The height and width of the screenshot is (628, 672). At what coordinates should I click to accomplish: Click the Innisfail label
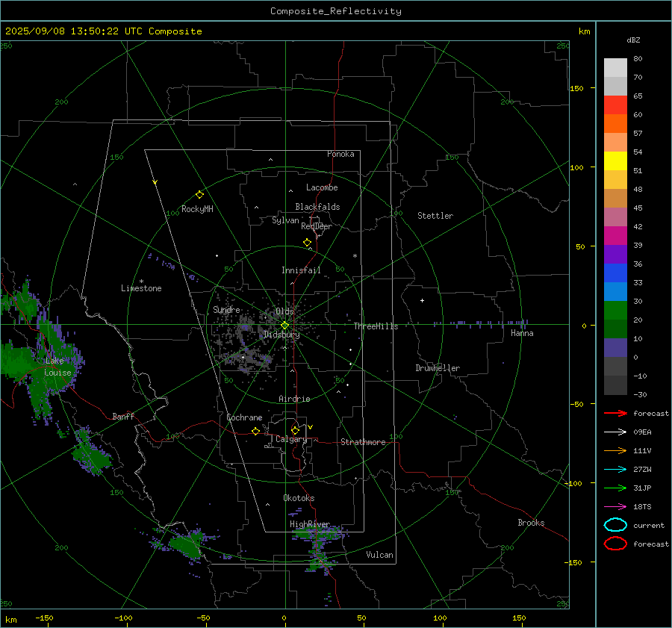(301, 270)
